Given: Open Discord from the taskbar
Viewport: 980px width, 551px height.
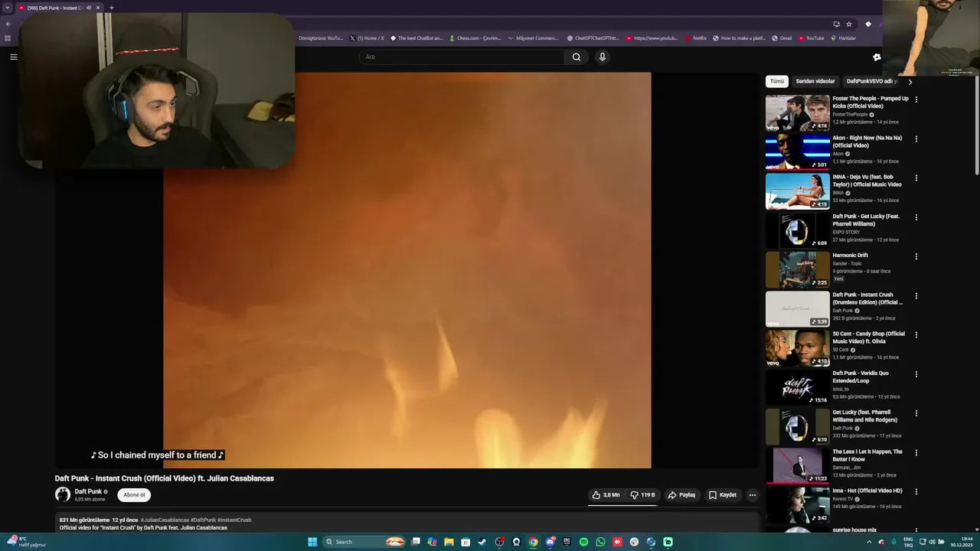Looking at the screenshot, I should coord(550,542).
